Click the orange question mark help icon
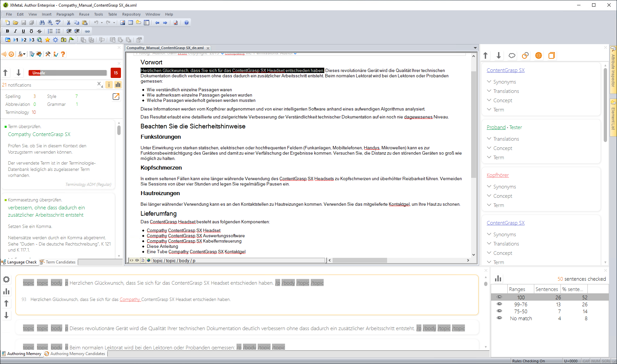617x364 pixels. 63,54
